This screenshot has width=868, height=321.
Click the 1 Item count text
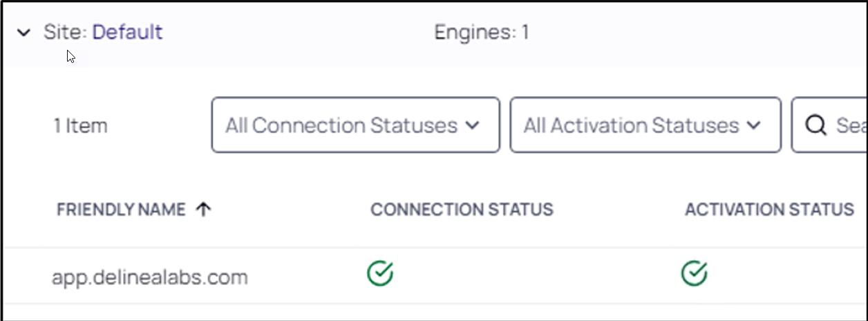pyautogui.click(x=81, y=126)
